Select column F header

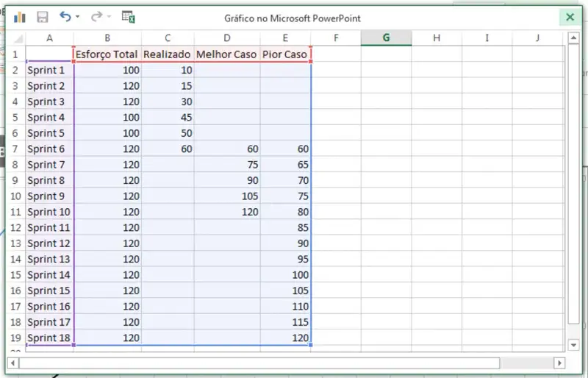[336, 38]
